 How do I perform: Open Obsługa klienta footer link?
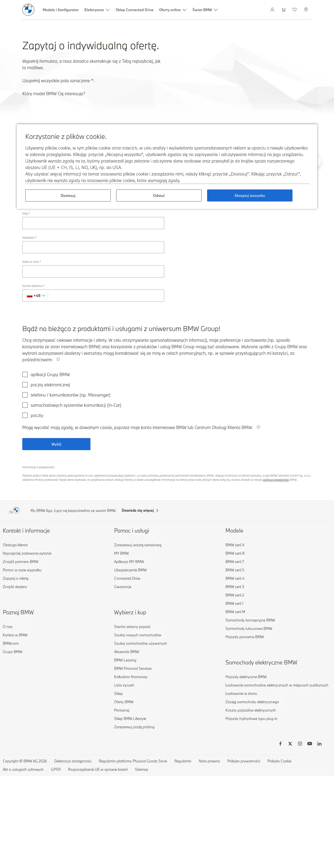tap(15, 545)
